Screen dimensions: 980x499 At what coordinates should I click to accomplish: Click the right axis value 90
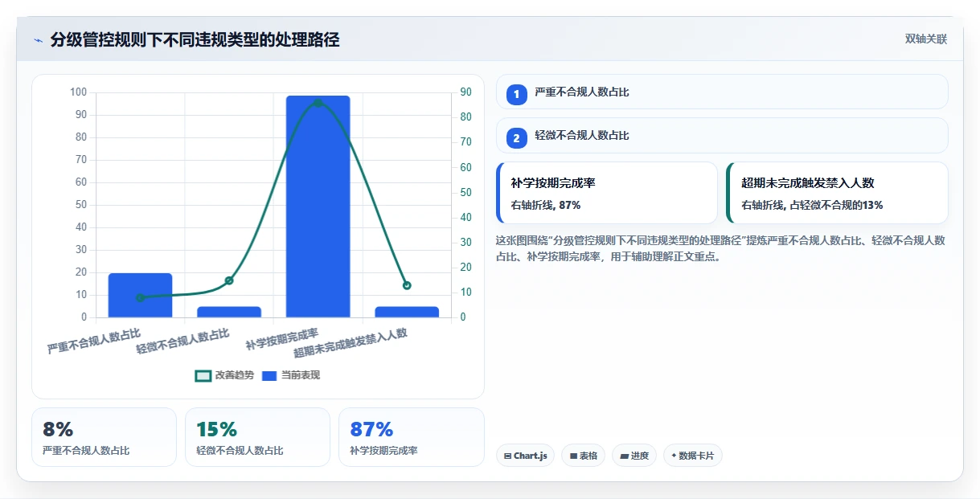pos(466,92)
